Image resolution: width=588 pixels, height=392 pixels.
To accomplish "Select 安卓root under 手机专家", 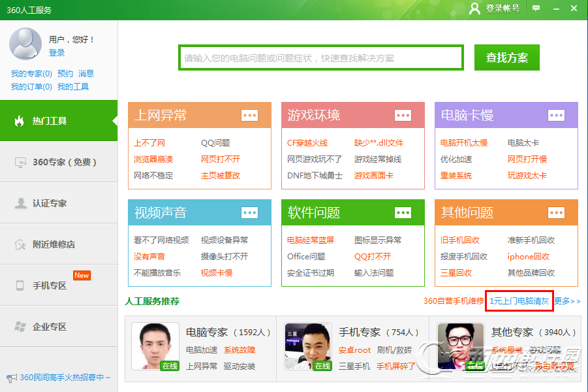I will tap(354, 350).
